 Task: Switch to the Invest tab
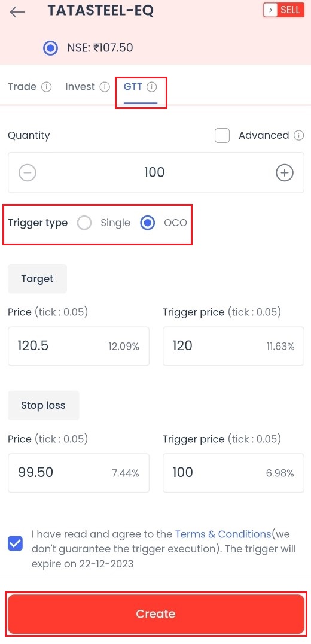pyautogui.click(x=80, y=87)
